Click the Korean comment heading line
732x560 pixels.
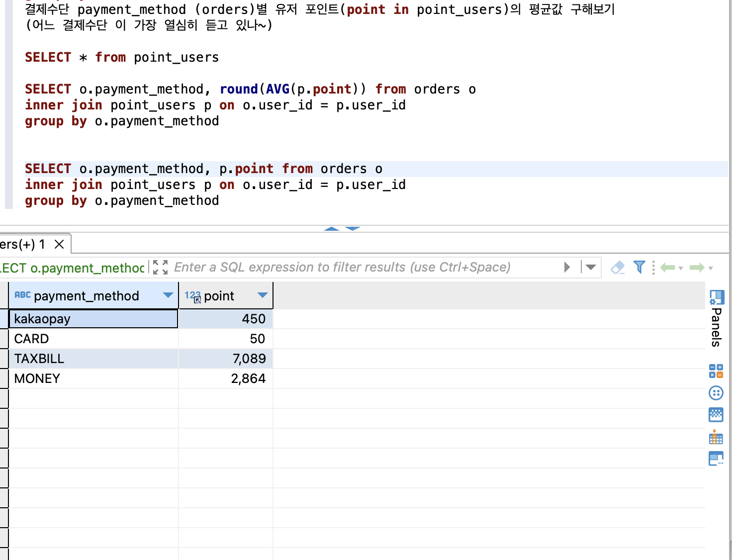pyautogui.click(x=320, y=9)
